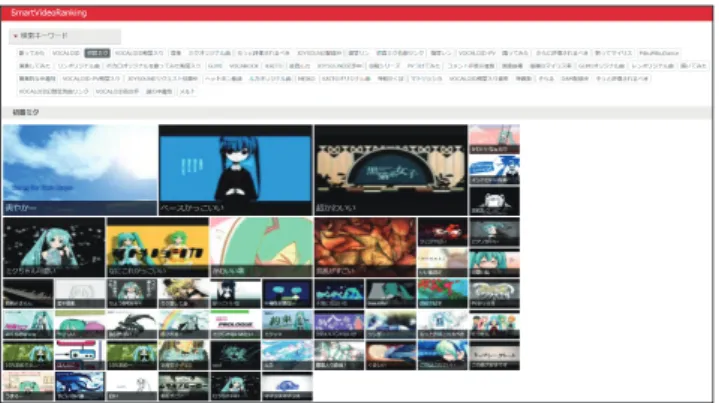Screen dimensions: 719x403
Task: Open the PROLOGUE video thumbnail
Action: [x=236, y=325]
